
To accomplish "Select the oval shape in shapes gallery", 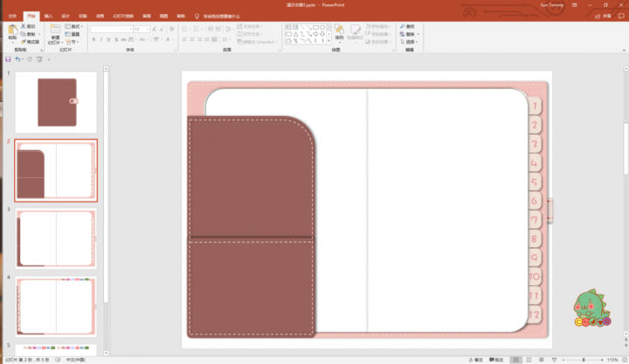I will tap(322, 27).
